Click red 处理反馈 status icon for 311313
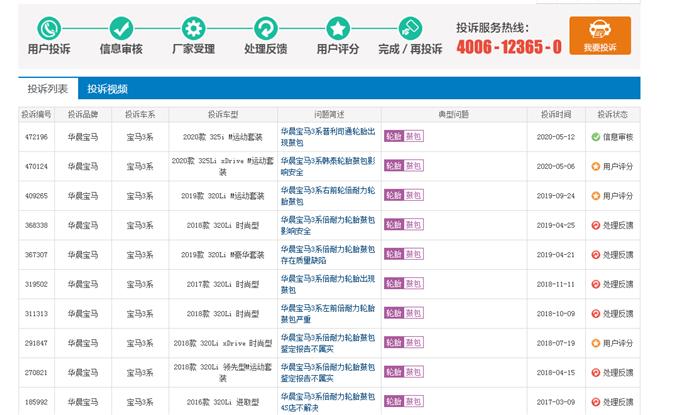The height and width of the screenshot is (415, 700). click(x=596, y=314)
